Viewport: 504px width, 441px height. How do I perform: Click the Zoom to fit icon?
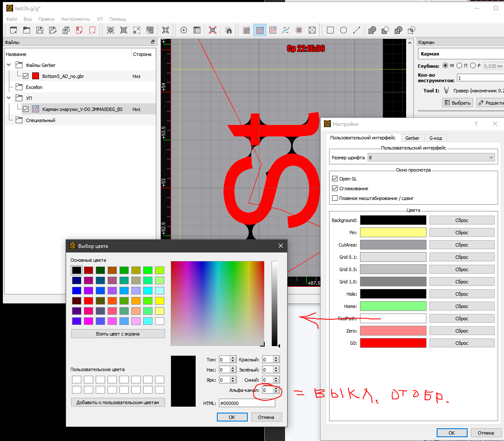pos(111,30)
